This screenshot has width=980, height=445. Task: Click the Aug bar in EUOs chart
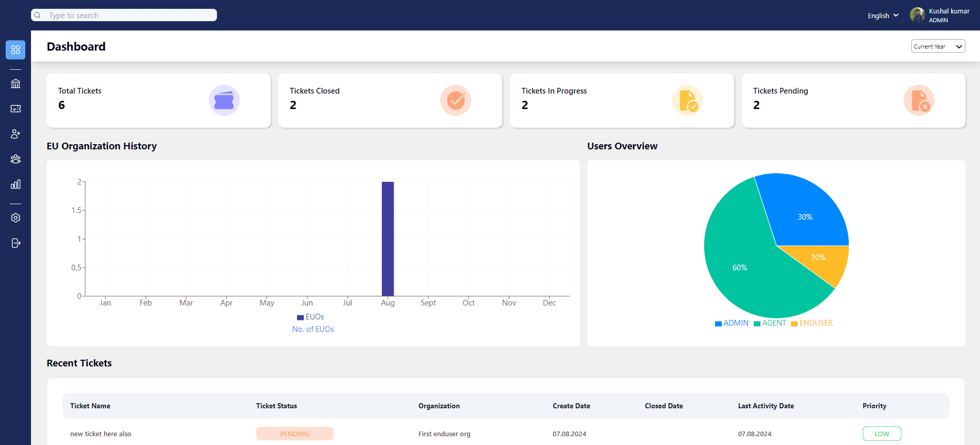point(387,239)
